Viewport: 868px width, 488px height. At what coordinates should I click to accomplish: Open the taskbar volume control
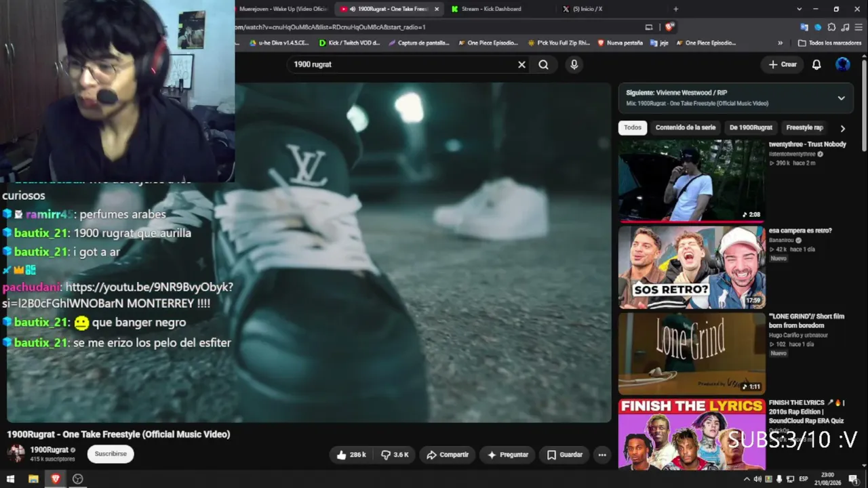pyautogui.click(x=757, y=479)
